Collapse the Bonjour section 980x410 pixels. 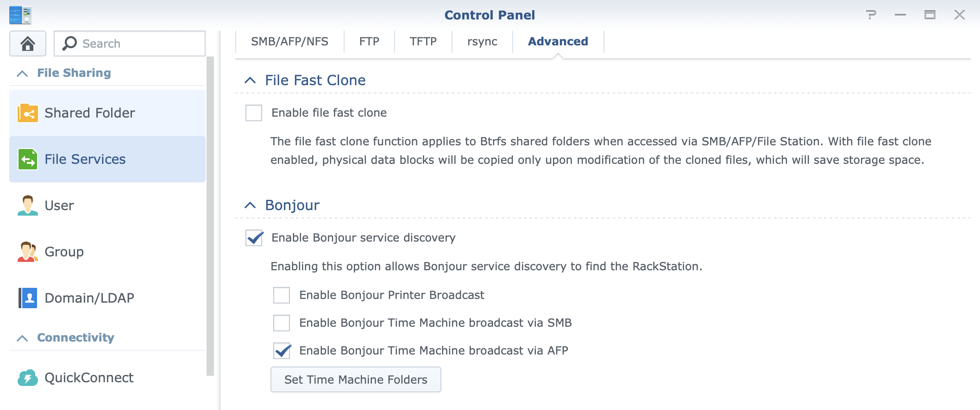[x=250, y=205]
